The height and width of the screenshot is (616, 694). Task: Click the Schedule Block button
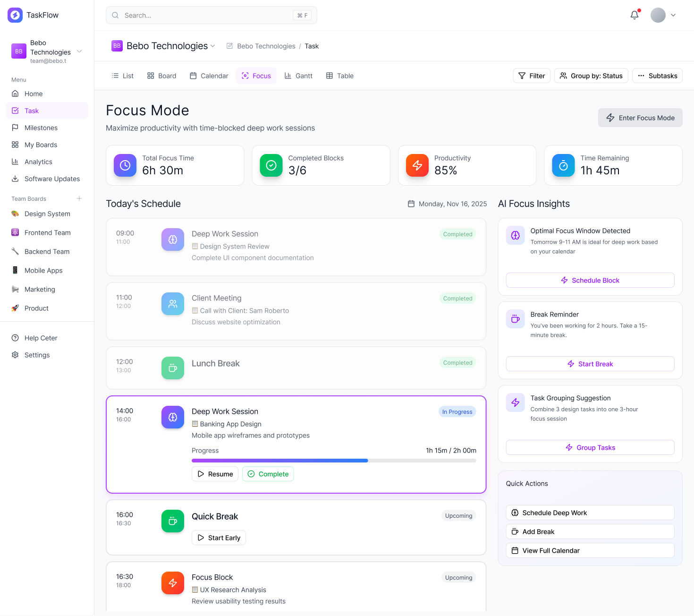590,280
